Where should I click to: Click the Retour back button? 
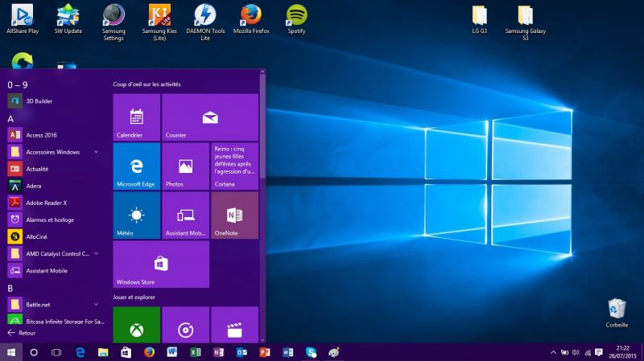[x=22, y=333]
